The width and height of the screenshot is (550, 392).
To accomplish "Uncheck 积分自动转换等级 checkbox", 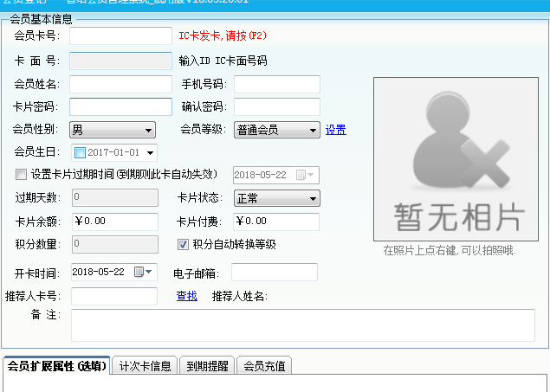I will click(x=183, y=244).
